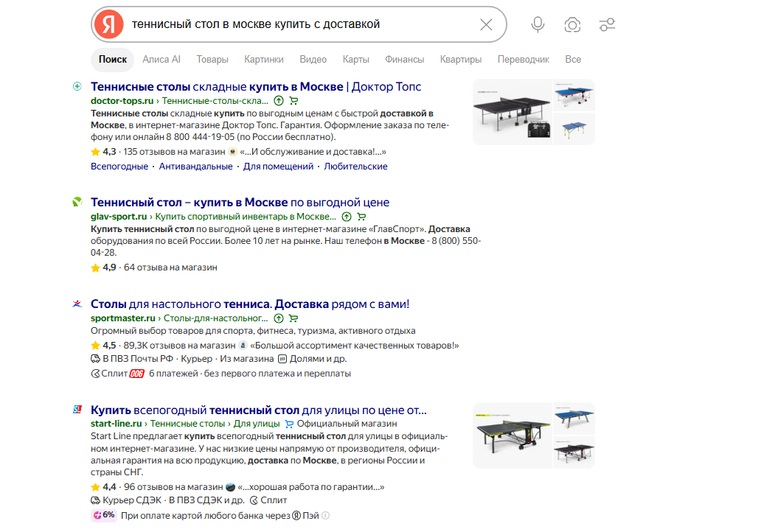The image size is (778, 532).
Task: Click the Сплит icon in Start Line result
Action: (x=254, y=501)
